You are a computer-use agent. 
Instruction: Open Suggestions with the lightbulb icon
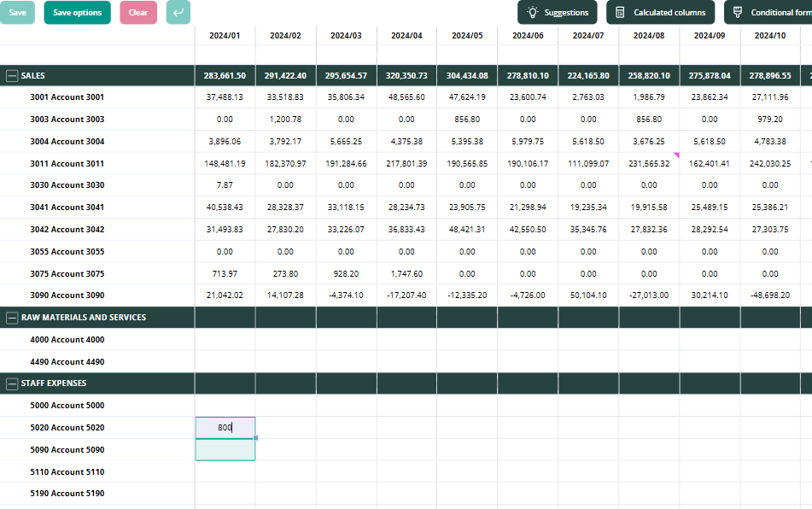tap(558, 13)
